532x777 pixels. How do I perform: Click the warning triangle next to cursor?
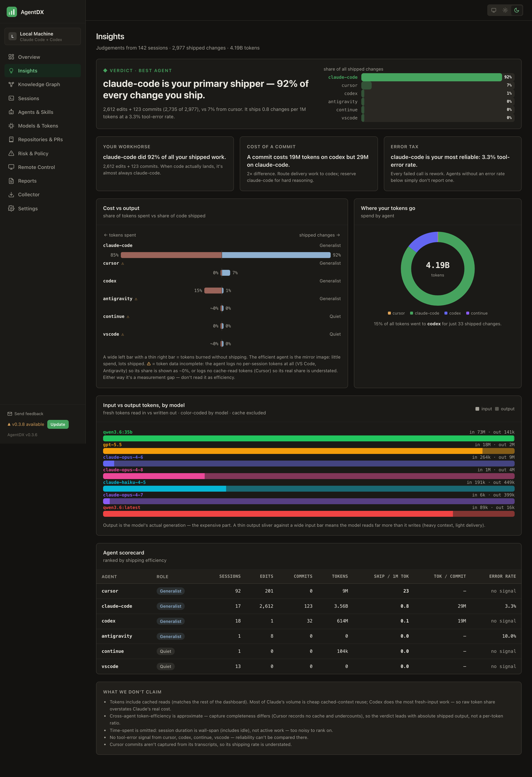point(123,263)
